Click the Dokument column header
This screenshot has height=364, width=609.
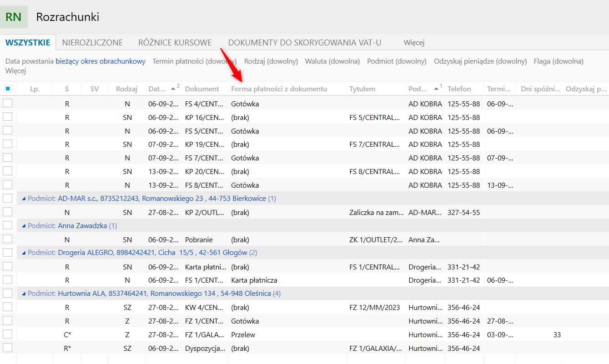click(x=202, y=89)
